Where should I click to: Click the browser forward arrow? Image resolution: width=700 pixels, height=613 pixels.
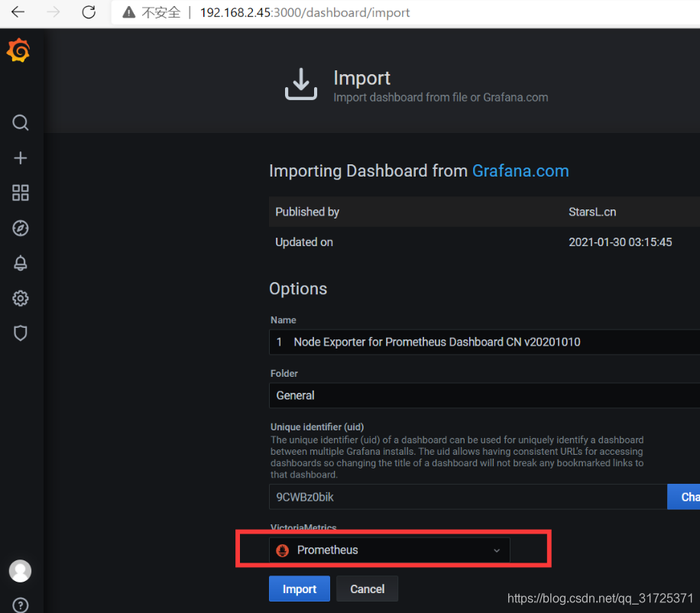pos(53,12)
